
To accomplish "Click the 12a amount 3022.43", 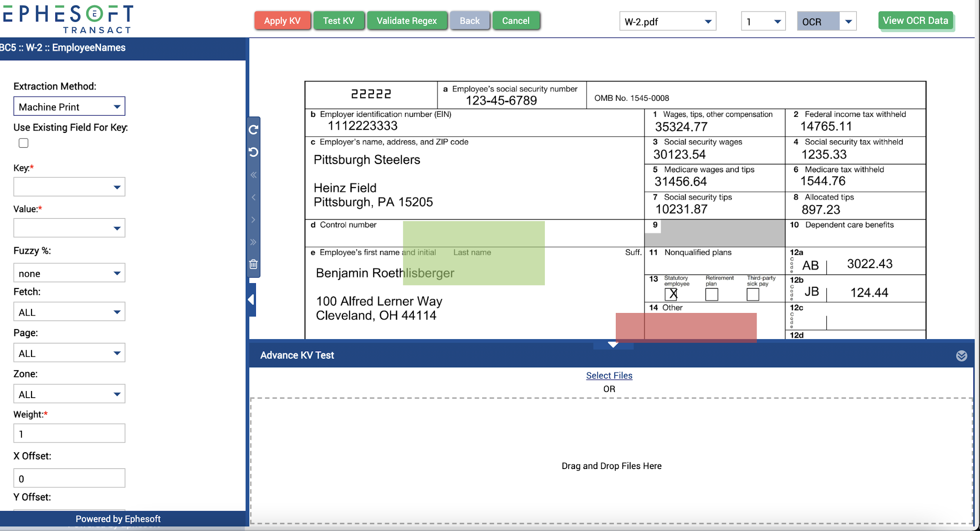I will [x=870, y=264].
